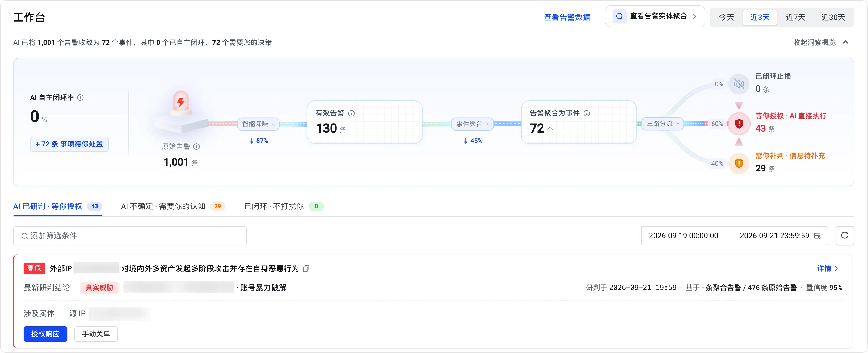Click the 告警聚合为事件 72 个 card
Viewport: 868px width, 353px height.
(579, 122)
